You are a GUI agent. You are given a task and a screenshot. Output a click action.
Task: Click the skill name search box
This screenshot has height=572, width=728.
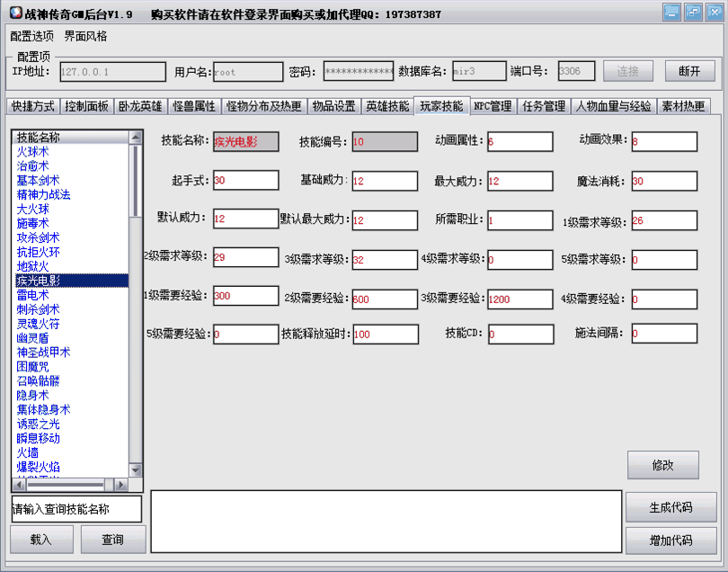[x=76, y=509]
